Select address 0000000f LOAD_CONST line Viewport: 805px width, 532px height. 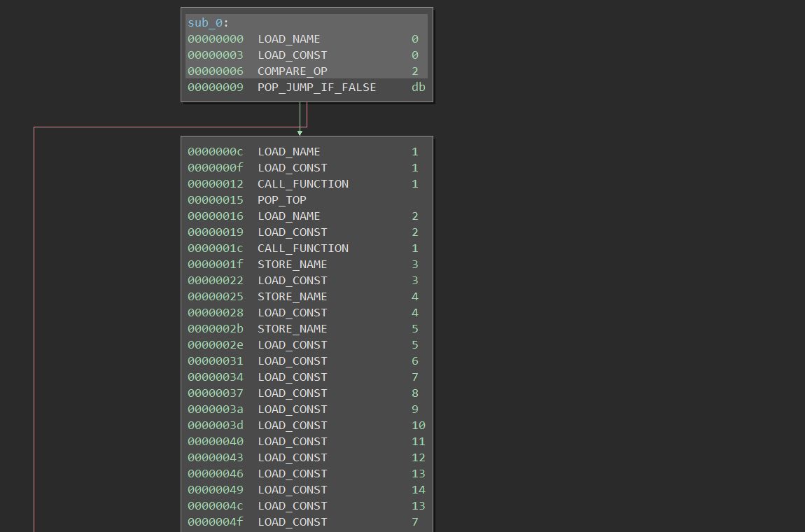[x=307, y=168]
